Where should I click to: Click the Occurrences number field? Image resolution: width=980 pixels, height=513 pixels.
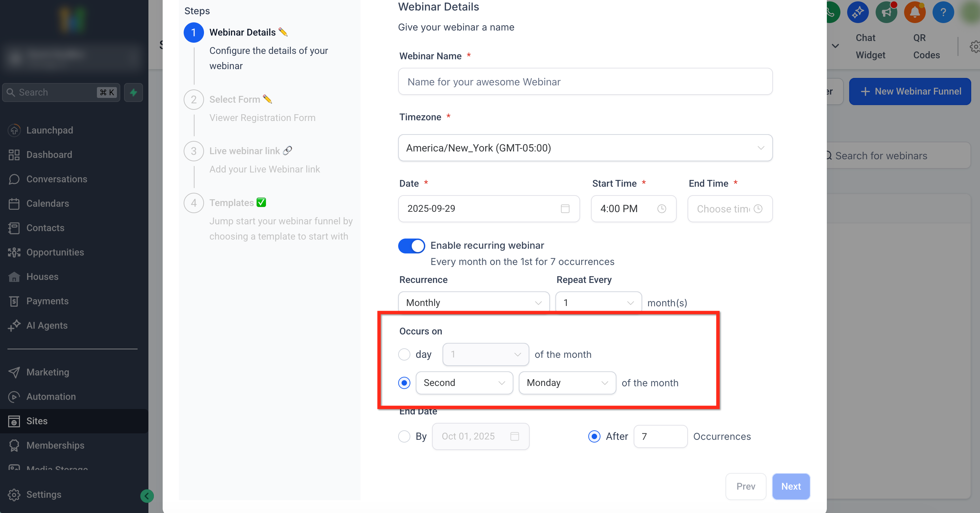[x=660, y=436]
